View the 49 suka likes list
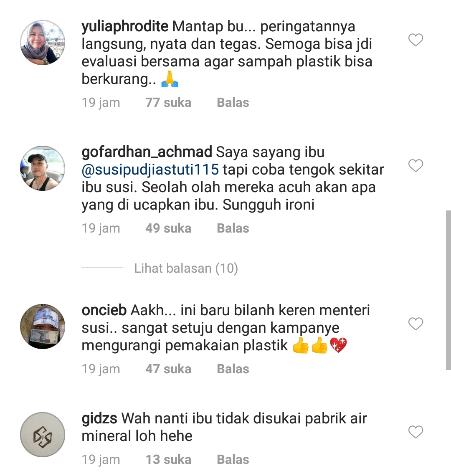451x476 pixels. (168, 228)
